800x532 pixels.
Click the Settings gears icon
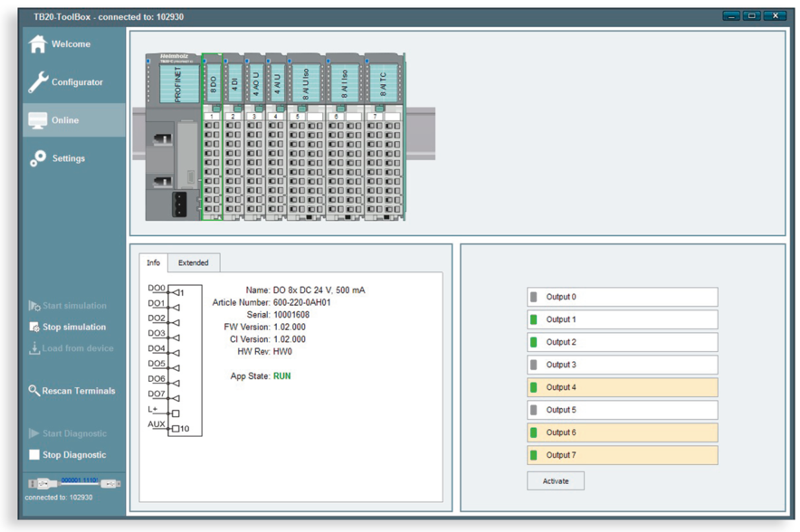click(38, 158)
